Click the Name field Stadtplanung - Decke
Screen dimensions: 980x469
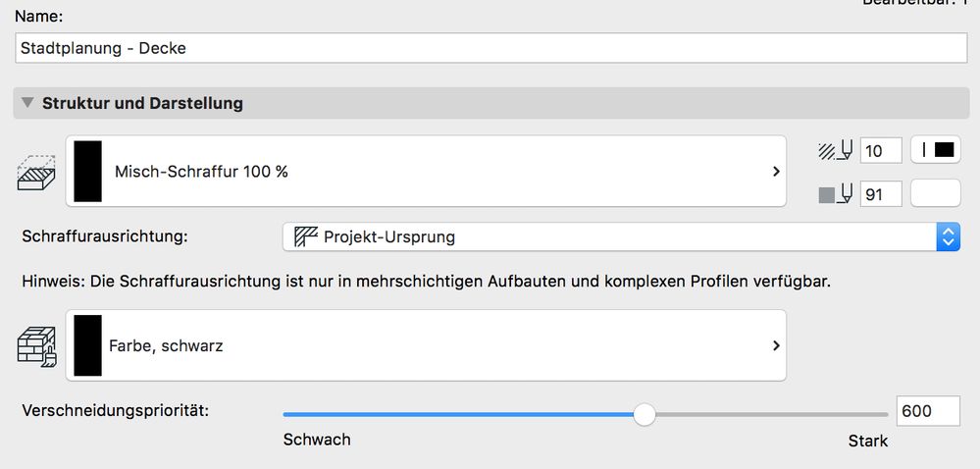490,47
